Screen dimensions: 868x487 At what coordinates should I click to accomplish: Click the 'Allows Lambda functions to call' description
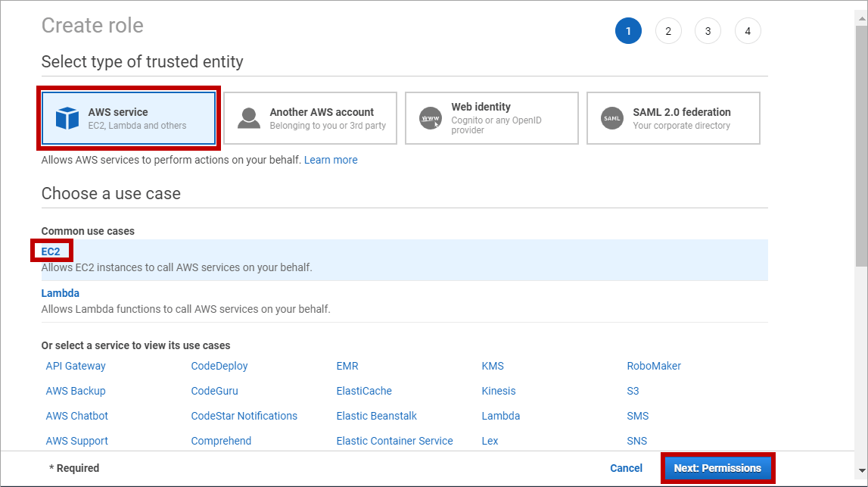point(186,308)
